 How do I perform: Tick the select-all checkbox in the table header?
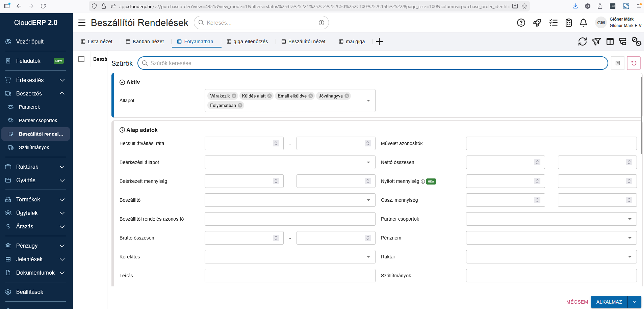81,59
